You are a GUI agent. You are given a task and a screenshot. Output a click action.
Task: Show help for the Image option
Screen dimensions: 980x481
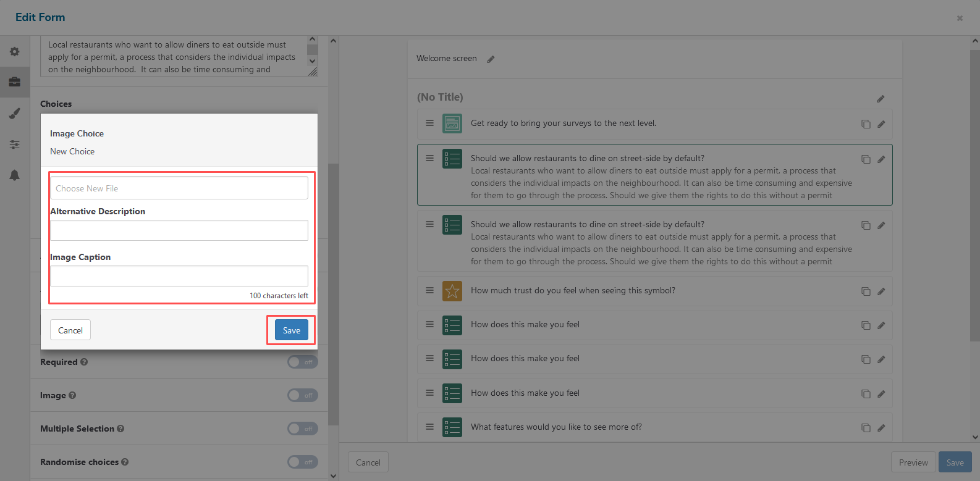pos(72,395)
